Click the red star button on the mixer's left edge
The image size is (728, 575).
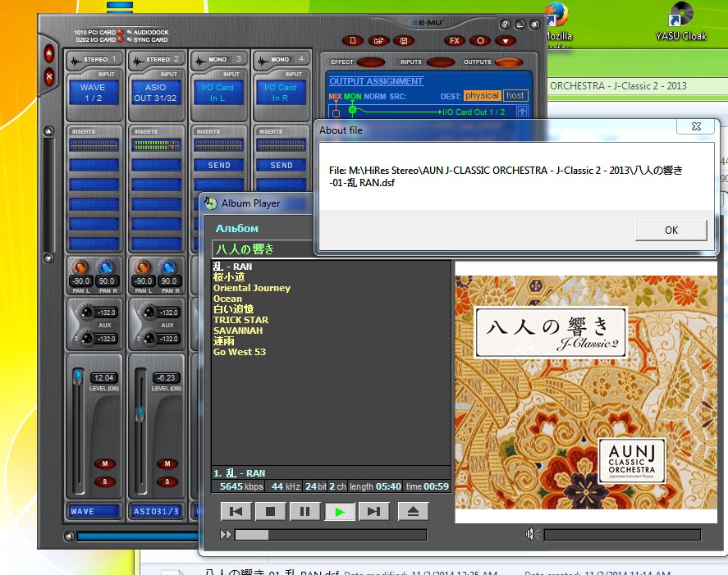coord(48,53)
